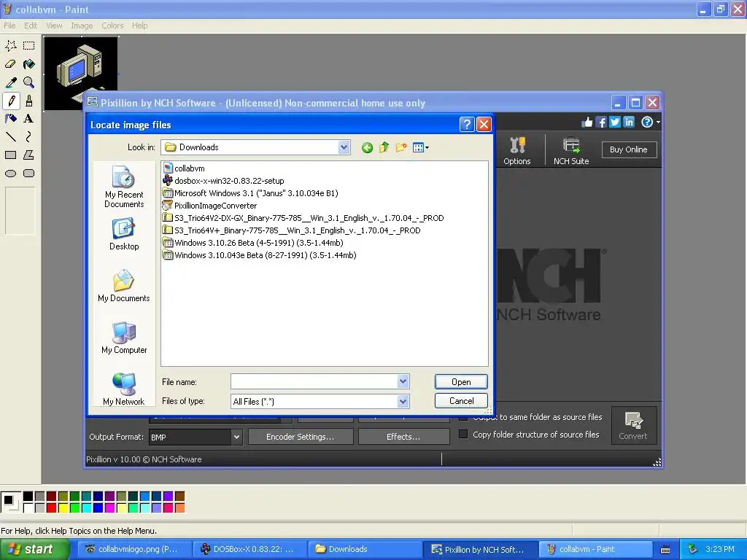Open My Computer in places bar
747x560 pixels.
(124, 338)
